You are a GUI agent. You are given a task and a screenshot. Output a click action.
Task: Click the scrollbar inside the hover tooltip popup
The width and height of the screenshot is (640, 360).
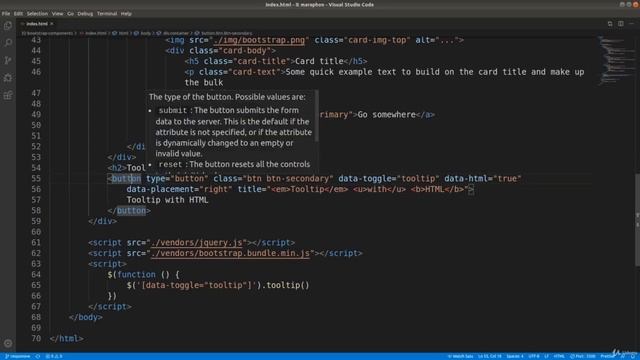click(317, 116)
